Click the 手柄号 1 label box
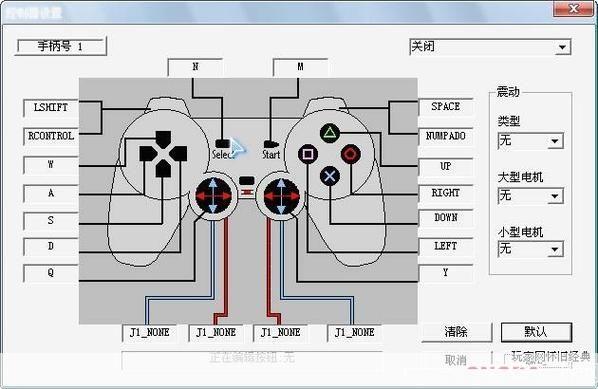 coord(60,47)
